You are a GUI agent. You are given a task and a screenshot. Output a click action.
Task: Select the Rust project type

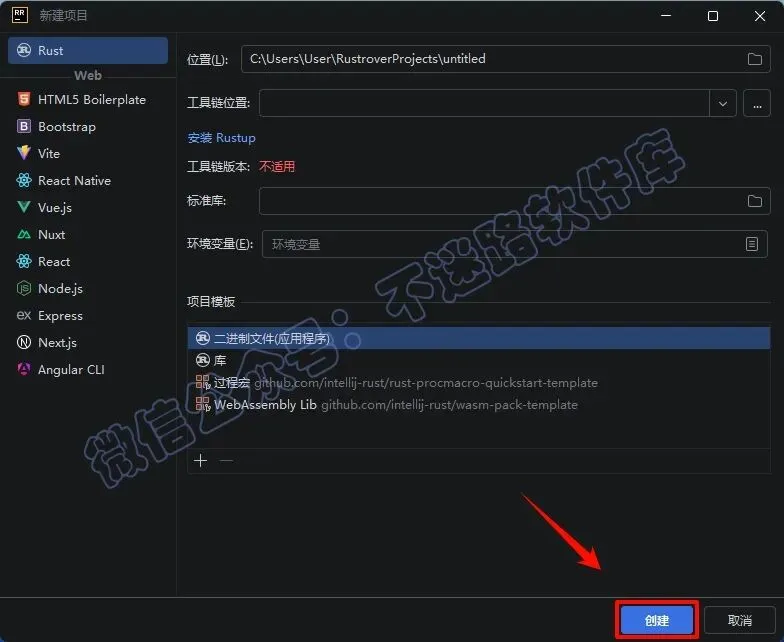(x=88, y=50)
